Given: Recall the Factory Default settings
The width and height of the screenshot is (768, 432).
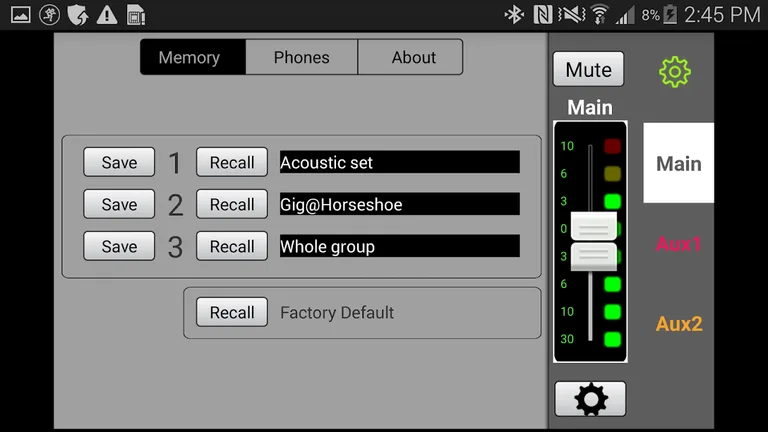Looking at the screenshot, I should click(232, 312).
